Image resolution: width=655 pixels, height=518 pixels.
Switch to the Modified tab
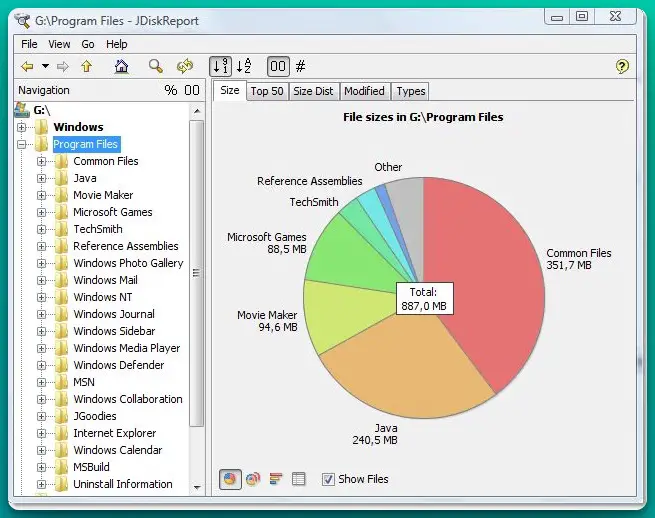coord(364,91)
